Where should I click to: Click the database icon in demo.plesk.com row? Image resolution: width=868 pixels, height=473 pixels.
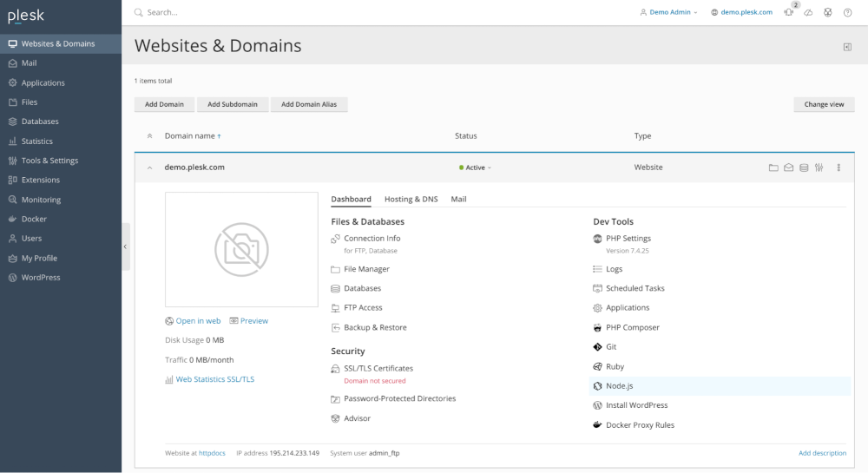(804, 168)
